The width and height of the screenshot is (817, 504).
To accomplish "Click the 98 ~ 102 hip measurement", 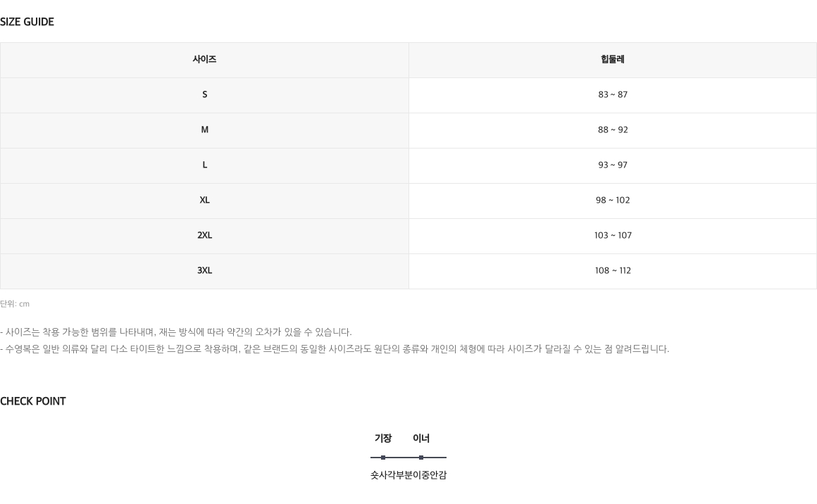I will pos(613,201).
